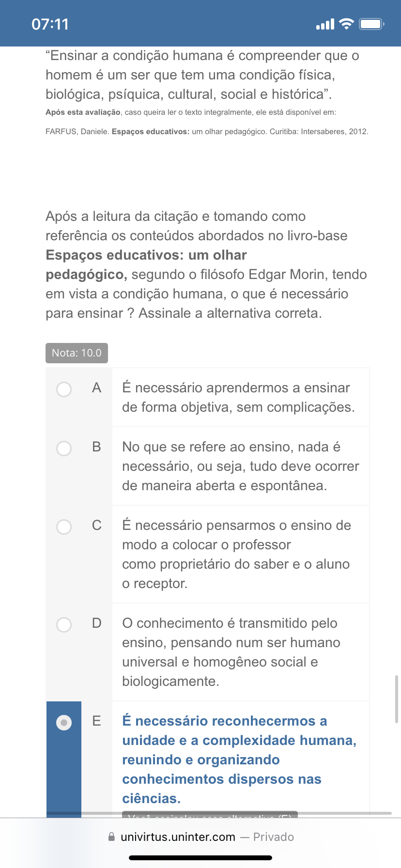Viewport: 401px width, 868px height.
Task: Select radio button for alternative A
Action: pos(64,389)
